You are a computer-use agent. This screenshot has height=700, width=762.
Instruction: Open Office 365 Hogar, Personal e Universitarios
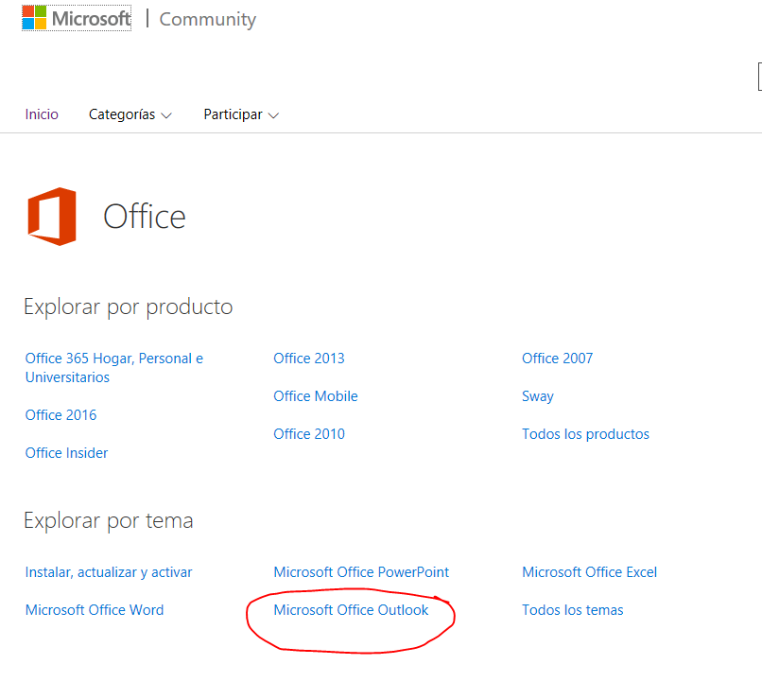pyautogui.click(x=114, y=367)
